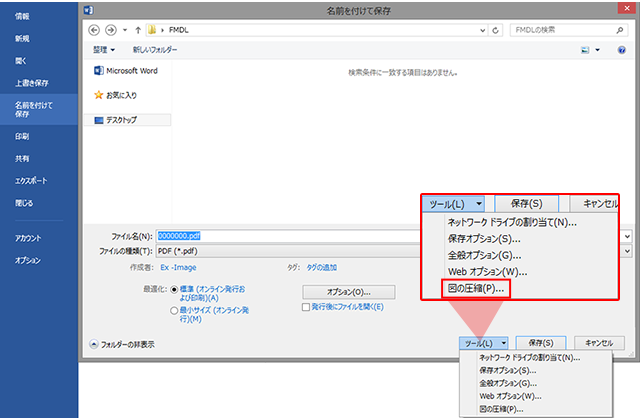Enable 発行後にファイルを開く checkbox
This screenshot has width=640, height=420.
[x=306, y=308]
